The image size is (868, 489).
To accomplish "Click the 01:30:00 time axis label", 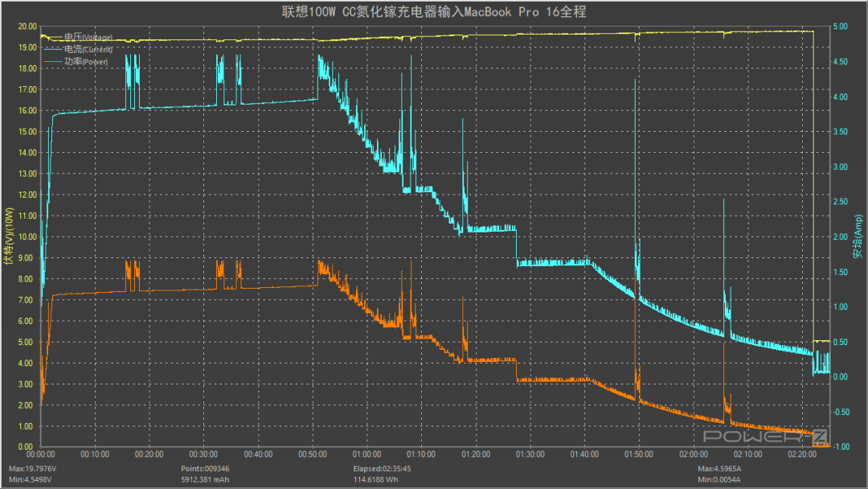I will (530, 454).
